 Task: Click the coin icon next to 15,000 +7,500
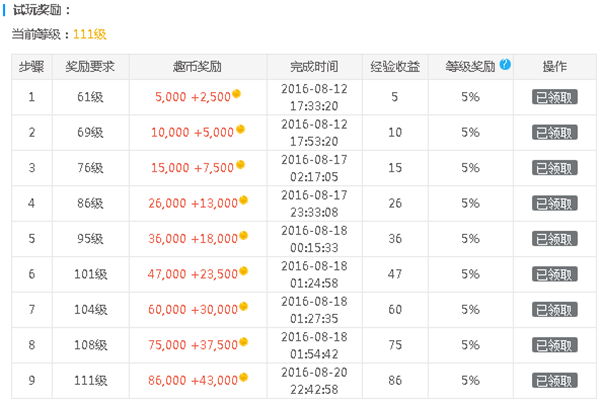click(x=240, y=165)
